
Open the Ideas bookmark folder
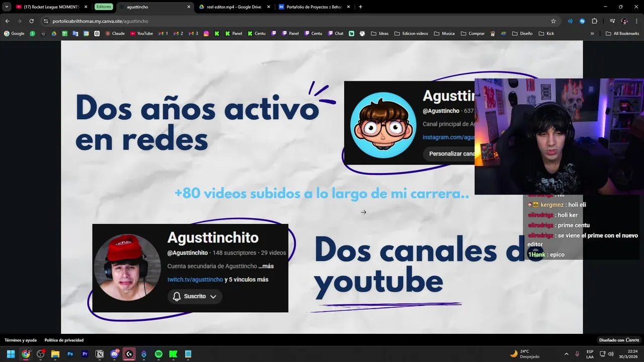coord(380,34)
